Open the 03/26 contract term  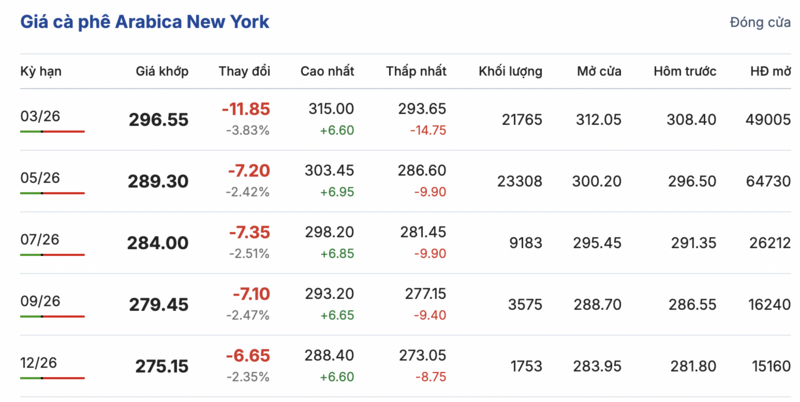[40, 117]
